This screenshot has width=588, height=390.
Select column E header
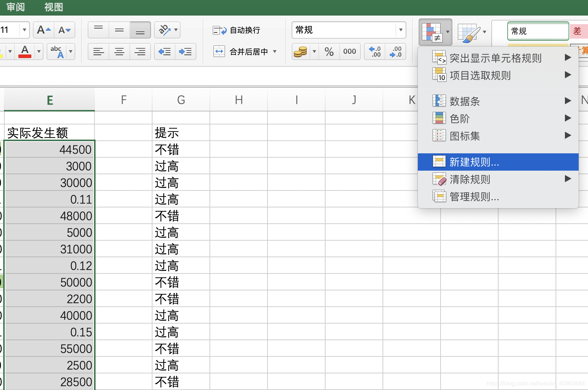(49, 100)
